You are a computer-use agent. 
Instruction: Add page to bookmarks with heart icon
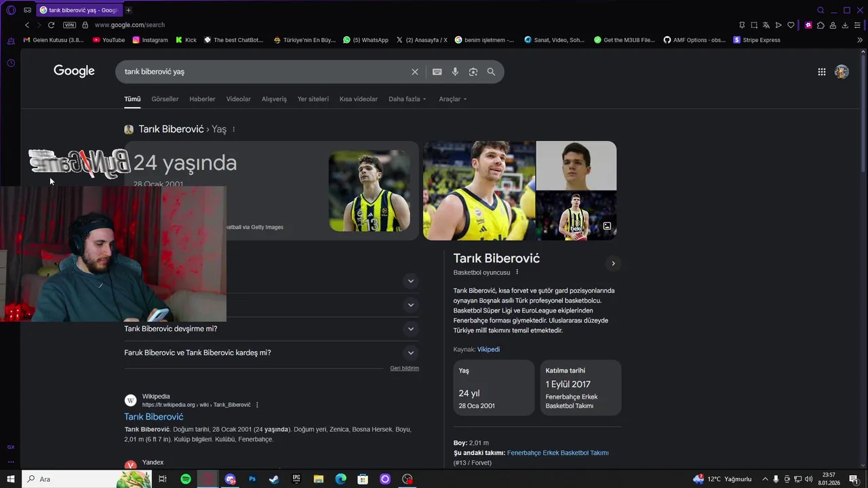[791, 25]
